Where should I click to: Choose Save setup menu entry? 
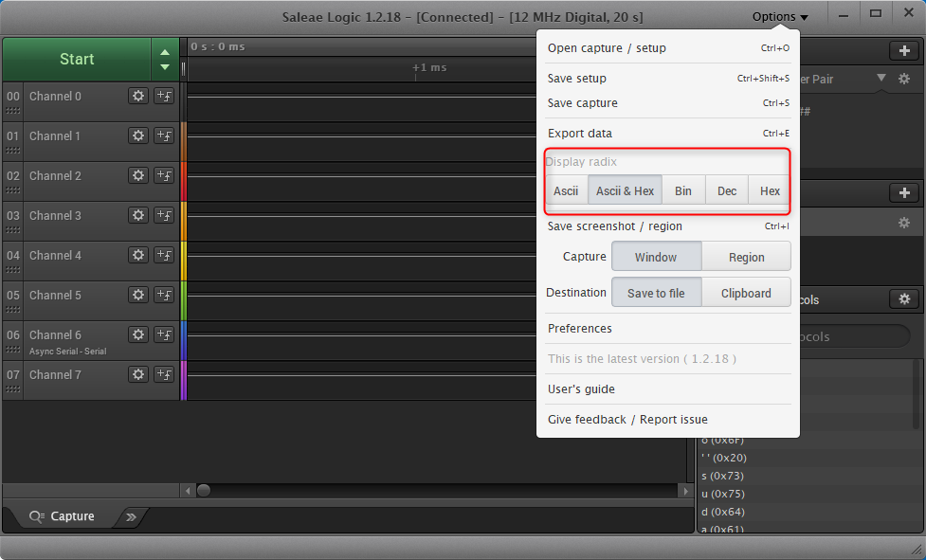pos(668,78)
